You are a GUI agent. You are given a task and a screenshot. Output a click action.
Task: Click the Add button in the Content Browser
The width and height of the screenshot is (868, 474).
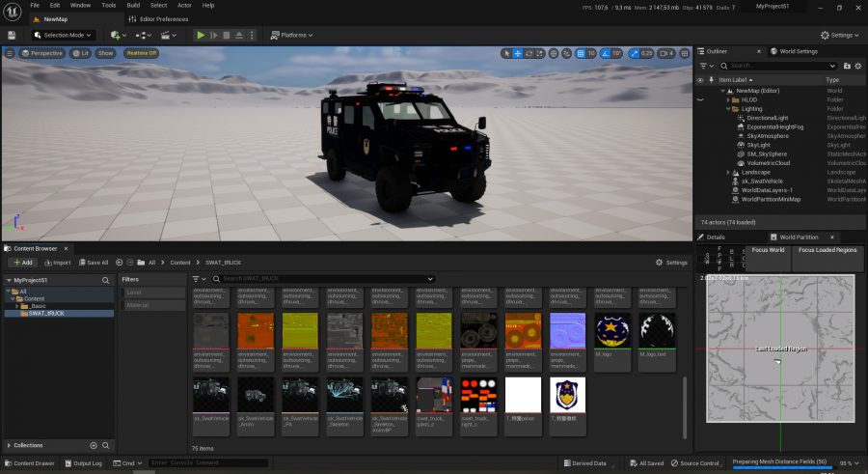click(x=23, y=263)
